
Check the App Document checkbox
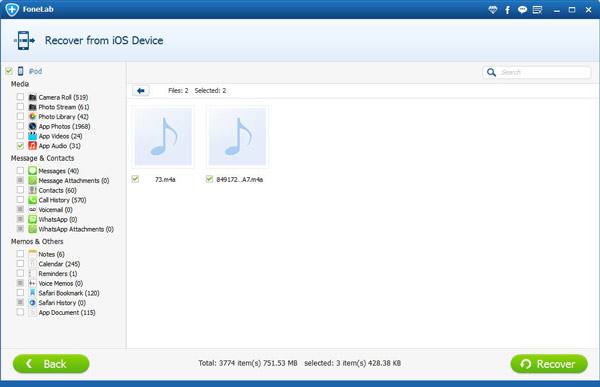(x=20, y=312)
